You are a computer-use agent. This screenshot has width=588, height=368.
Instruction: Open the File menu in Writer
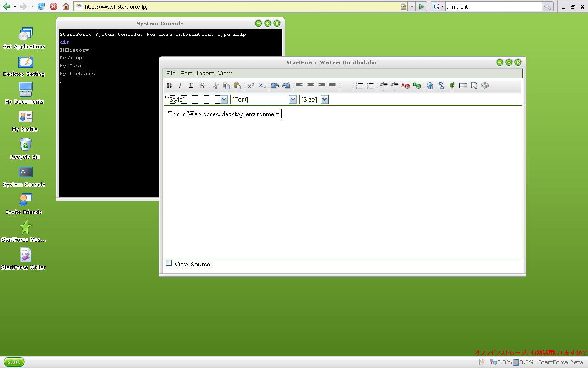(171, 73)
